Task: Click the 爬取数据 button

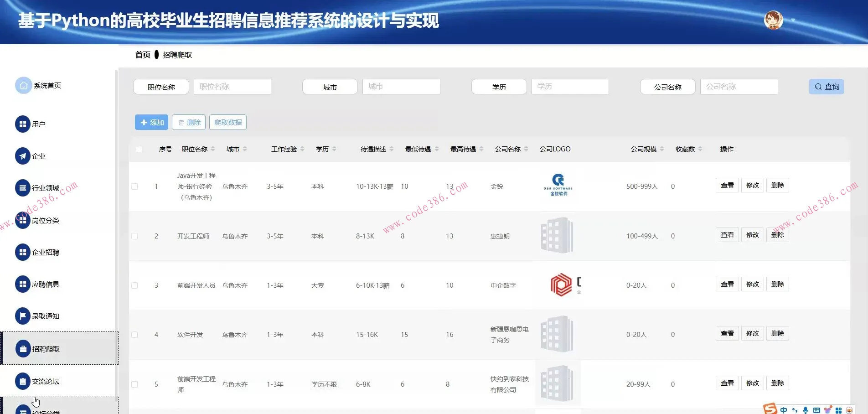Action: tap(227, 122)
